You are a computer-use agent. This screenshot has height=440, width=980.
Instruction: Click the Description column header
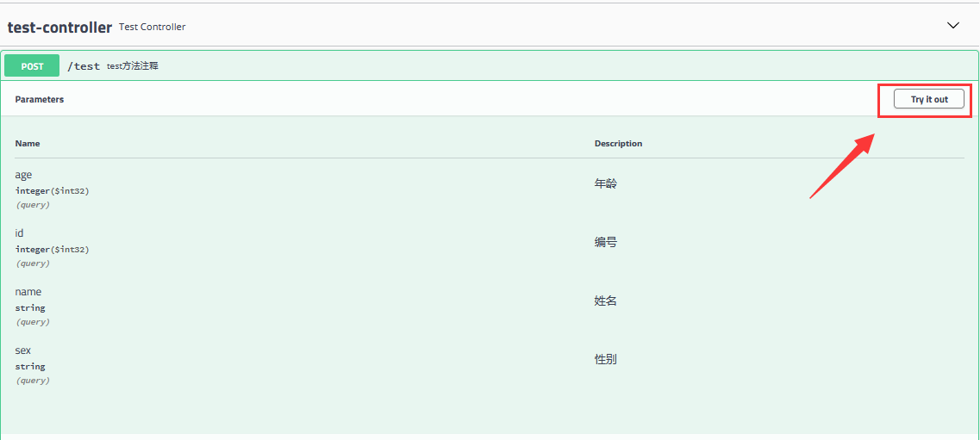click(x=618, y=144)
